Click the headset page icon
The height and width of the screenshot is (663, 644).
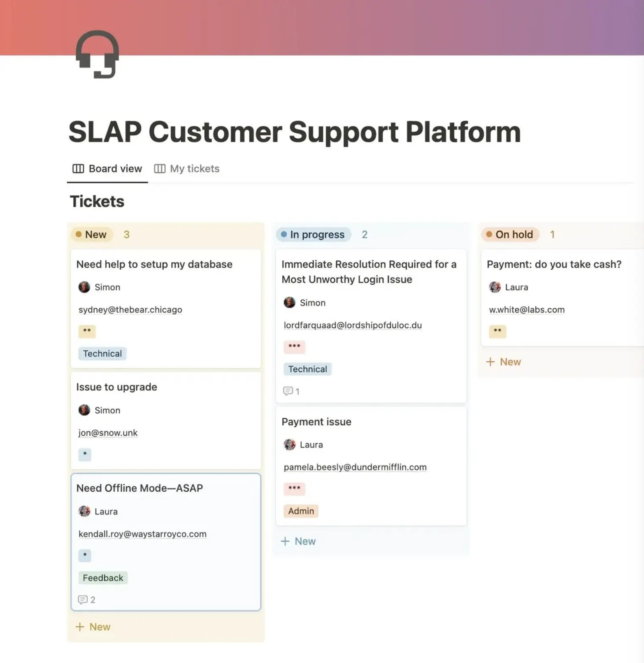97,54
